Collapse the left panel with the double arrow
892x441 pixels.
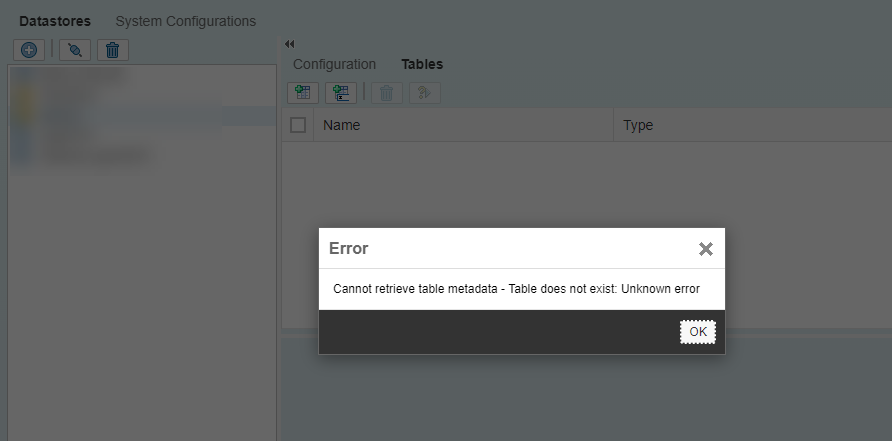pyautogui.click(x=290, y=44)
